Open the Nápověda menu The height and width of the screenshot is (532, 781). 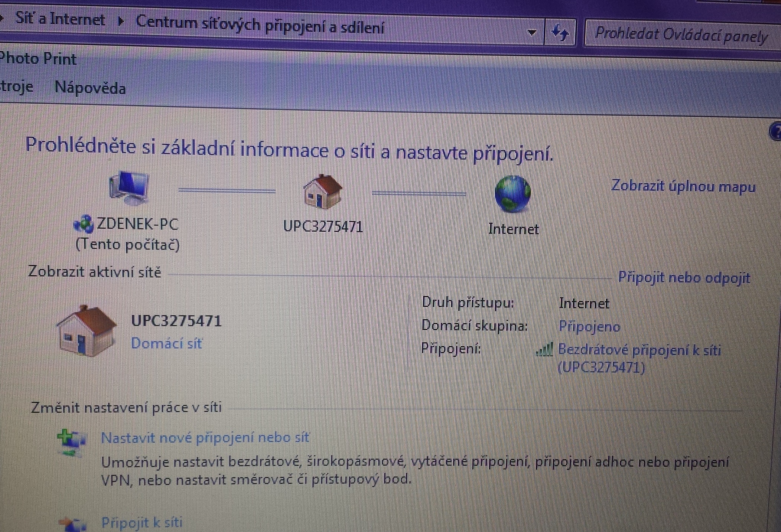pos(90,88)
